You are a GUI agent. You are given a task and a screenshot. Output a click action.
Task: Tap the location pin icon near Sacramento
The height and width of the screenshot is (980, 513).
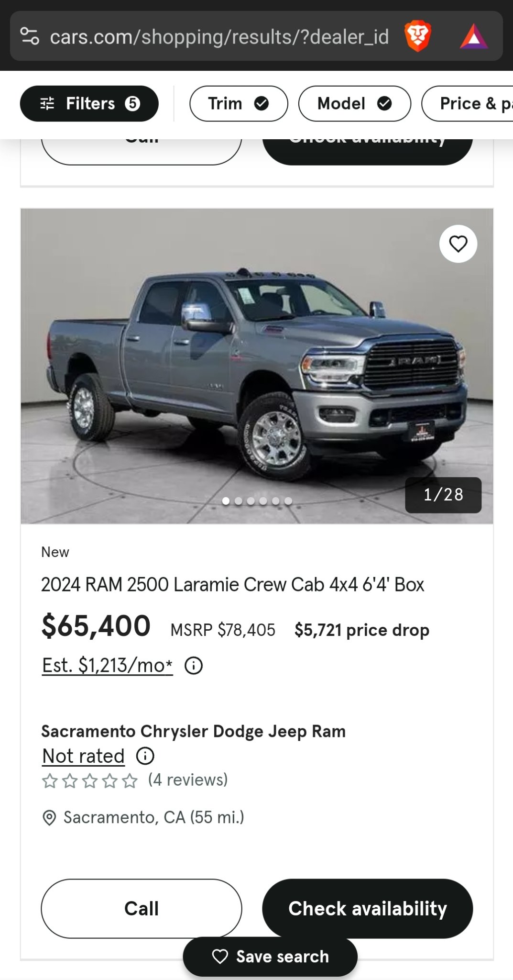coord(49,818)
